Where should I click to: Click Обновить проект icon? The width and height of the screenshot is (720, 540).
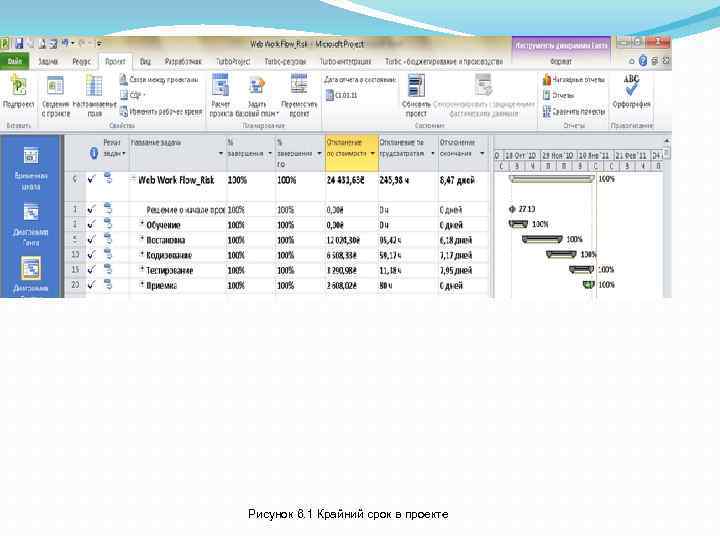[416, 86]
